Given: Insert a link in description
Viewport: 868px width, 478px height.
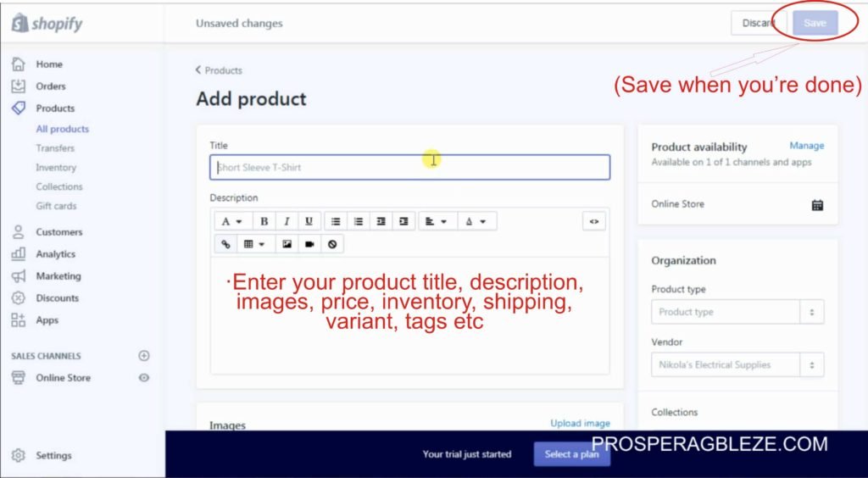Looking at the screenshot, I should point(225,244).
